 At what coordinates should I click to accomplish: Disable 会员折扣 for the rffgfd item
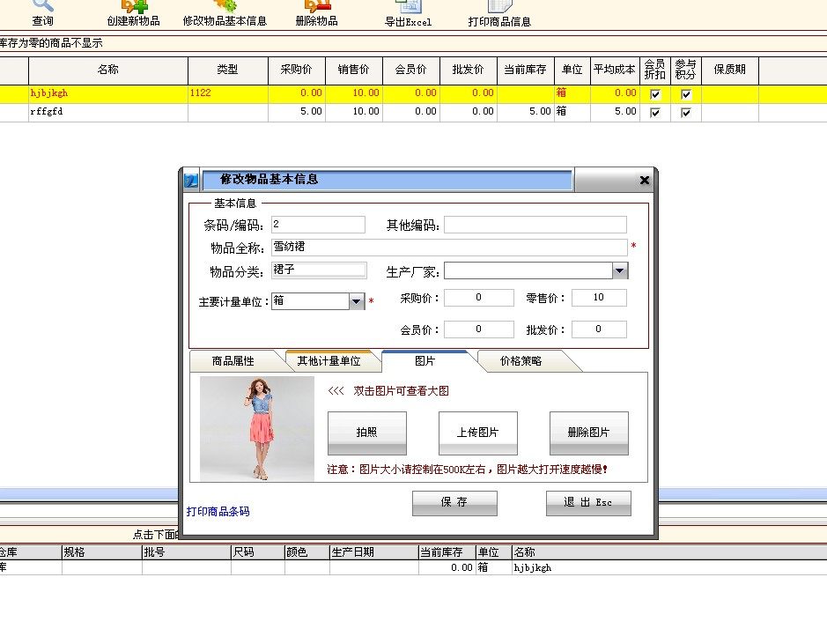[x=655, y=112]
